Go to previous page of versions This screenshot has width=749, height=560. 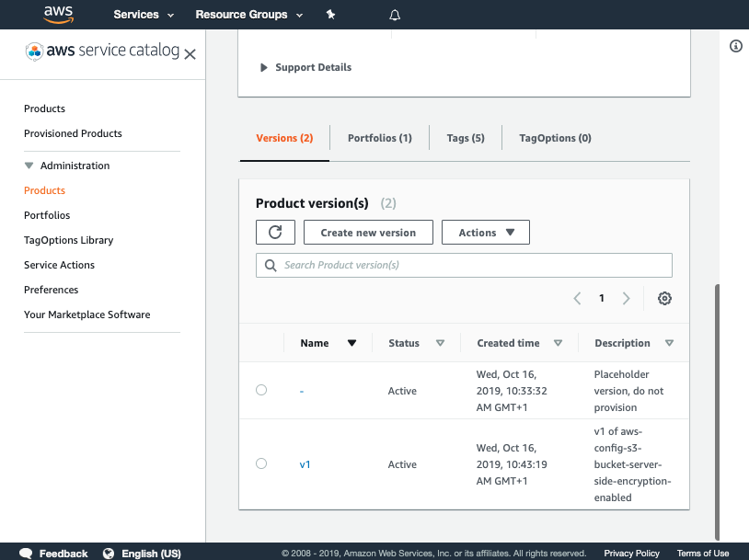point(577,298)
